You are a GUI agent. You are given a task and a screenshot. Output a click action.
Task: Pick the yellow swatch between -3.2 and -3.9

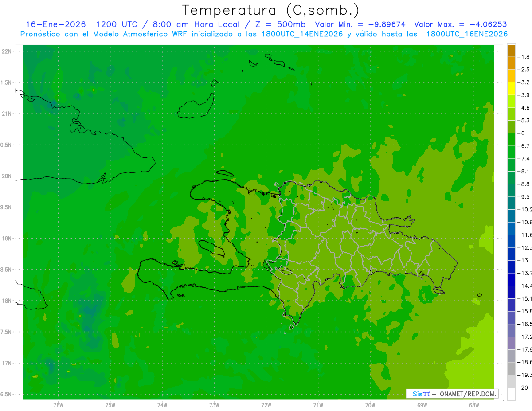coord(511,89)
